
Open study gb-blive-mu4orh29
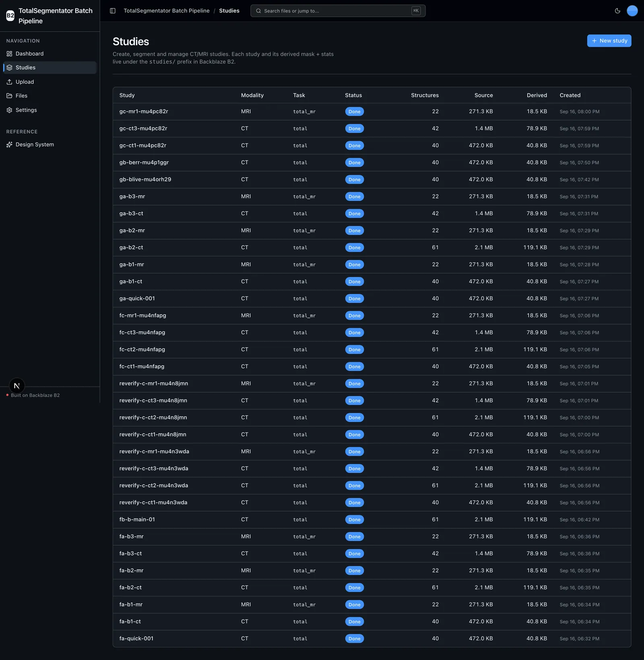tap(145, 180)
